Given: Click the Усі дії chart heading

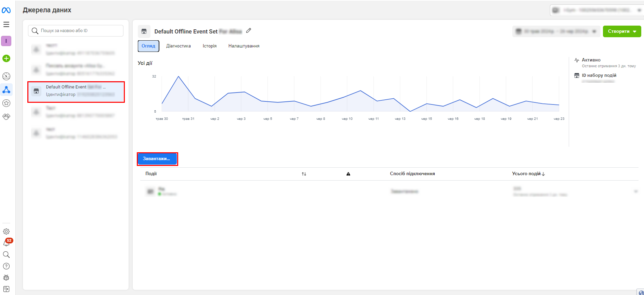Looking at the screenshot, I should (145, 63).
